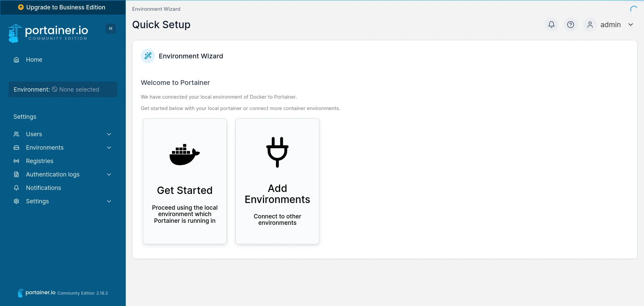Click the admin user avatar icon

(x=590, y=24)
